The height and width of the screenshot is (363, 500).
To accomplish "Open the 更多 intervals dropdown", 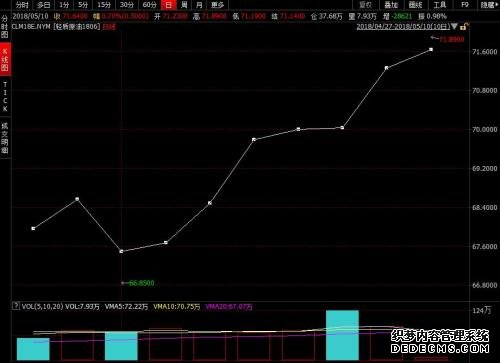I will [x=217, y=5].
